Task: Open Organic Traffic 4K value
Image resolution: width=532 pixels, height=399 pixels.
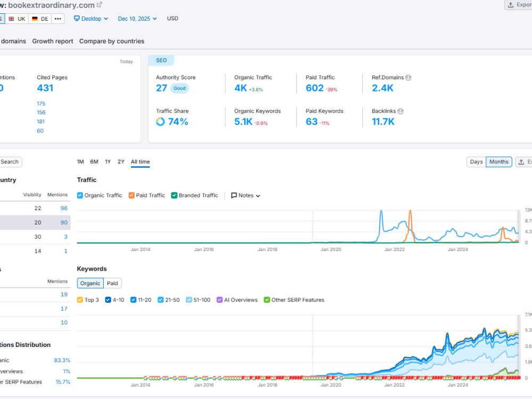Action: (240, 88)
